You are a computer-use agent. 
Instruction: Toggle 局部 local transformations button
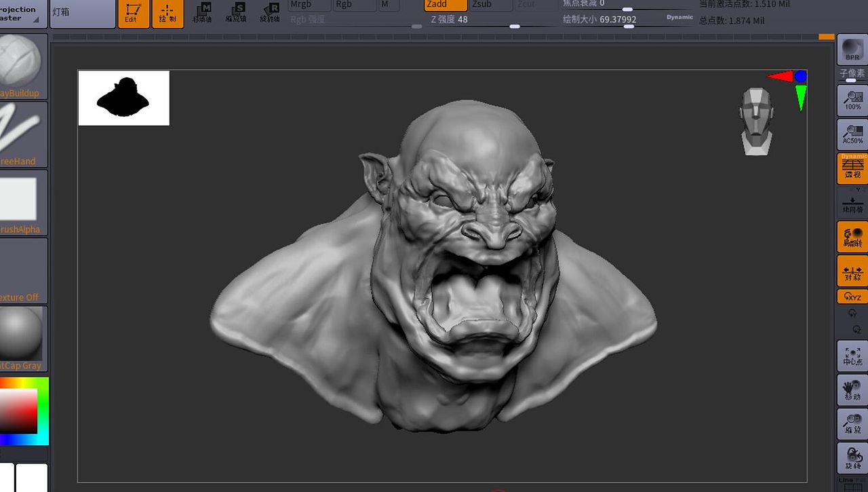[x=852, y=237]
